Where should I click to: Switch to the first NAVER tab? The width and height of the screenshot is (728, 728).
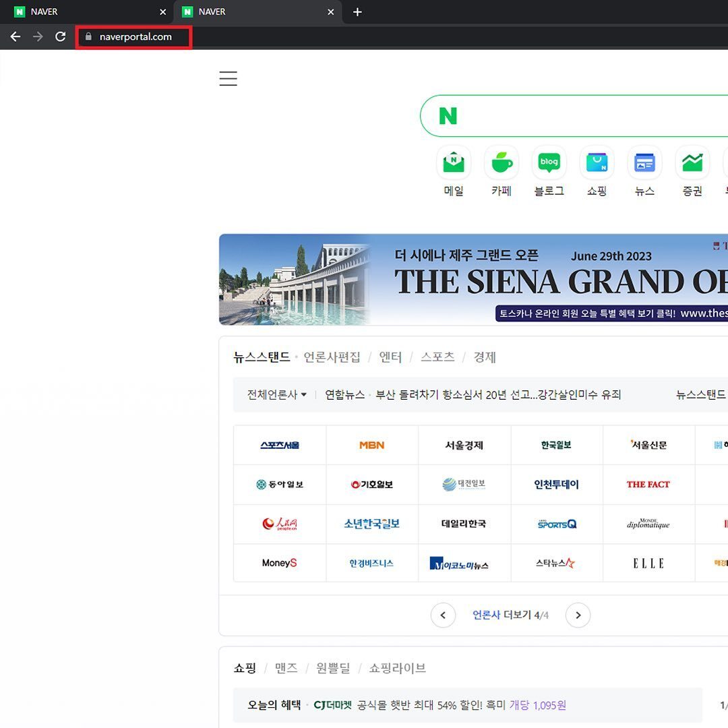tap(86, 12)
